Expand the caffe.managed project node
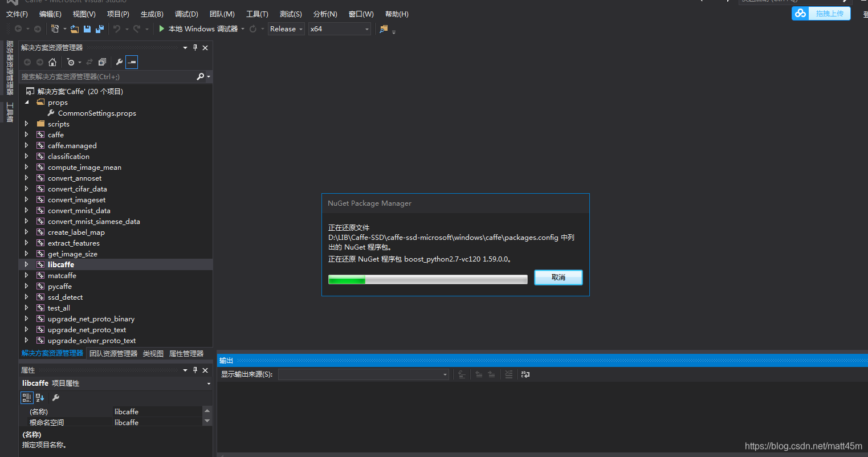The width and height of the screenshot is (868, 457). pos(27,145)
